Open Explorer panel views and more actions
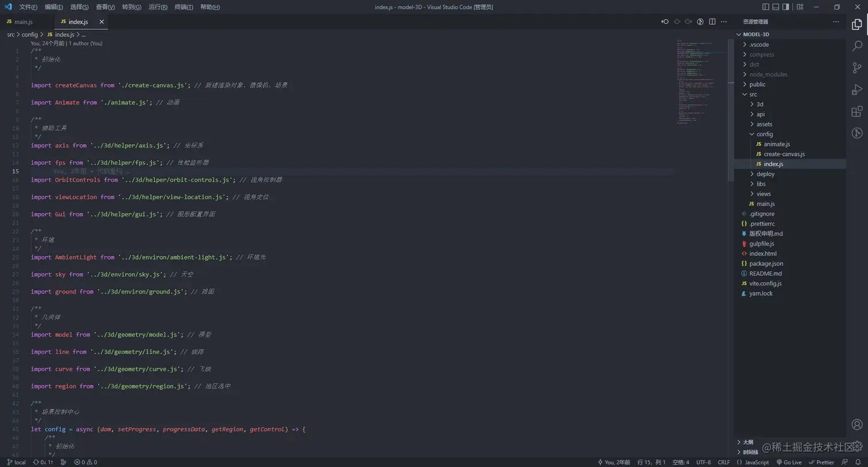 point(836,22)
